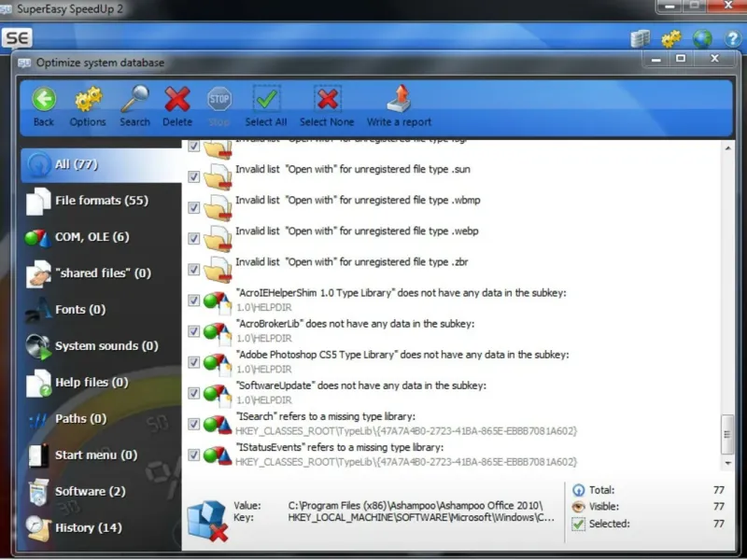The width and height of the screenshot is (747, 560).
Task: Uncheck AcroIEHelperShim Type Library entry
Action: 193,301
